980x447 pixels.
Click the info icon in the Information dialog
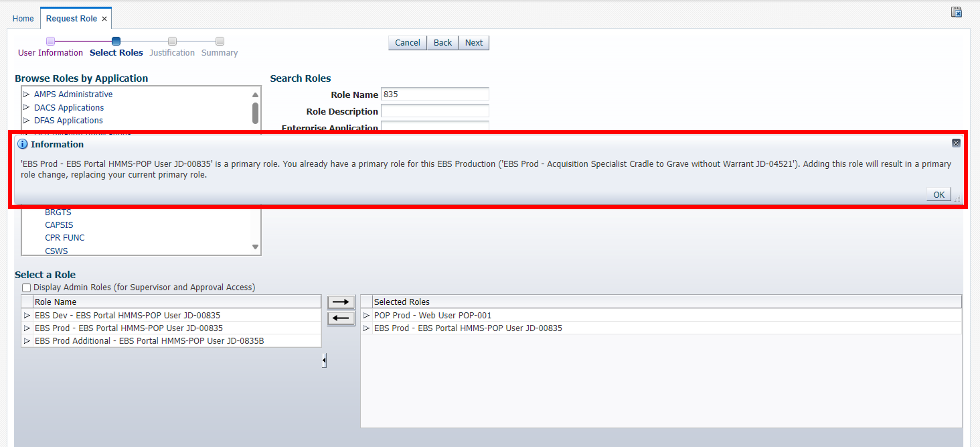point(22,144)
